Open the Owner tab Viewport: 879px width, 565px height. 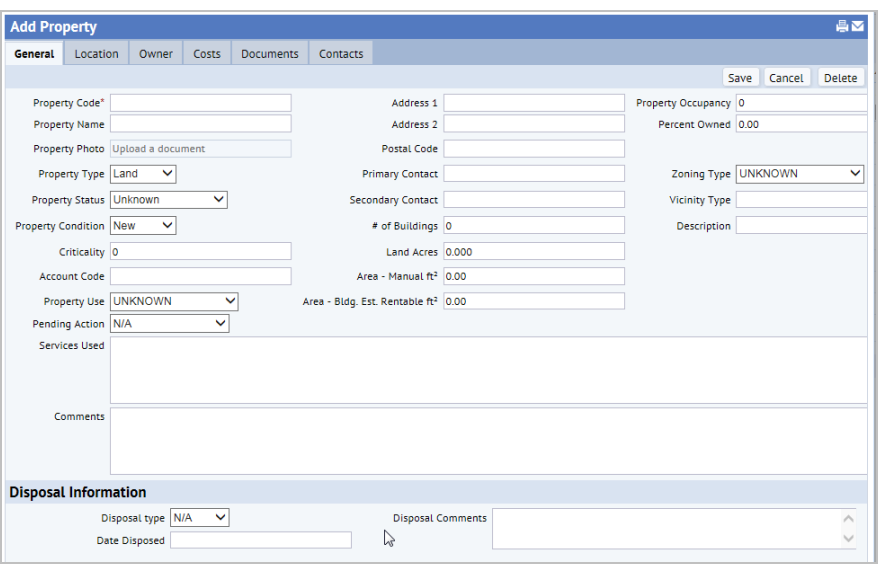point(155,54)
